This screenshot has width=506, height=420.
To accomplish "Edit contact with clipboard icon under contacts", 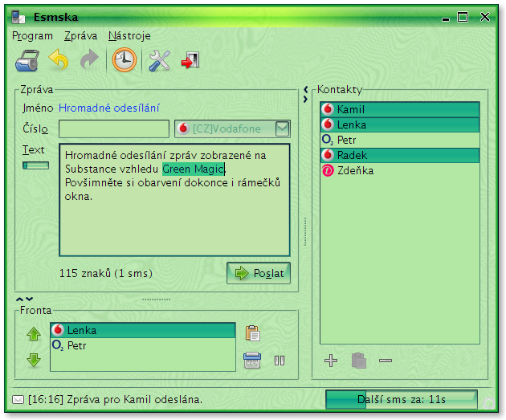I will tap(359, 361).
